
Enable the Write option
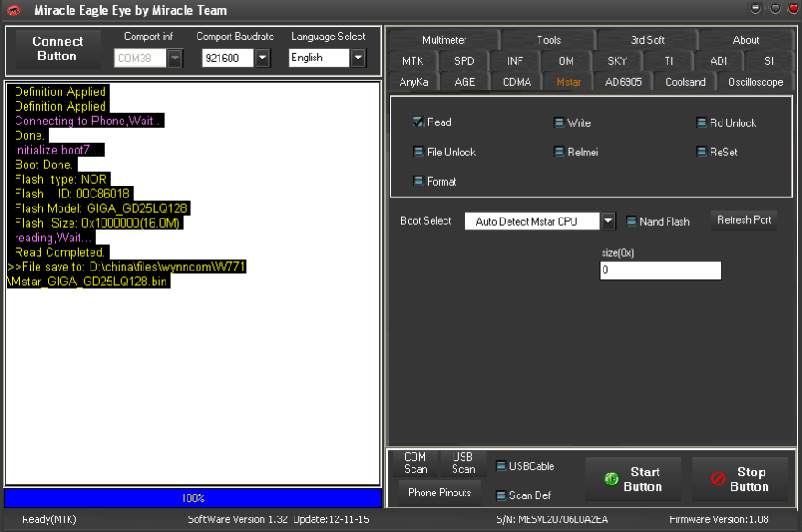click(559, 122)
